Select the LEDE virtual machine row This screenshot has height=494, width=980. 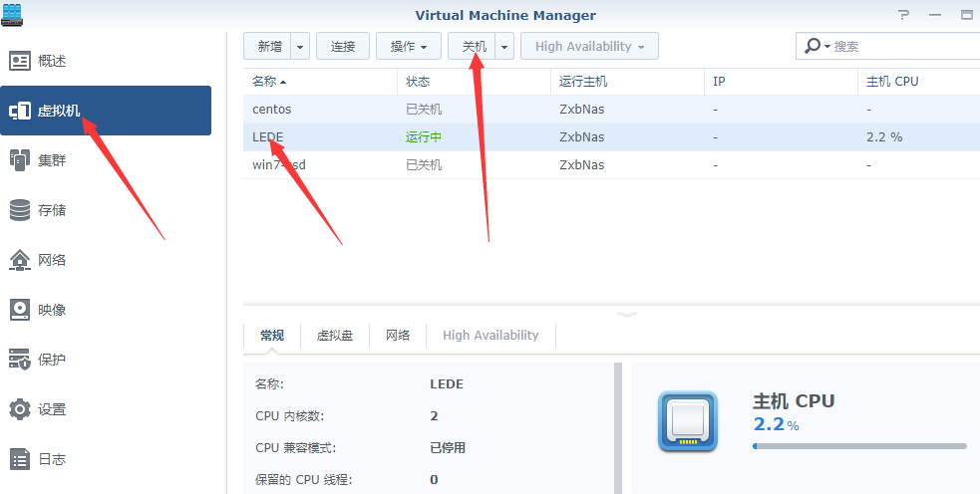pyautogui.click(x=611, y=136)
